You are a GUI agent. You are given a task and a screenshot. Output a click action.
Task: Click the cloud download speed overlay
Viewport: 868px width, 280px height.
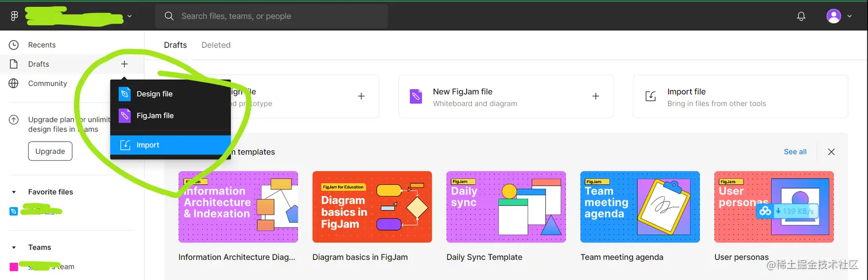pos(786,211)
